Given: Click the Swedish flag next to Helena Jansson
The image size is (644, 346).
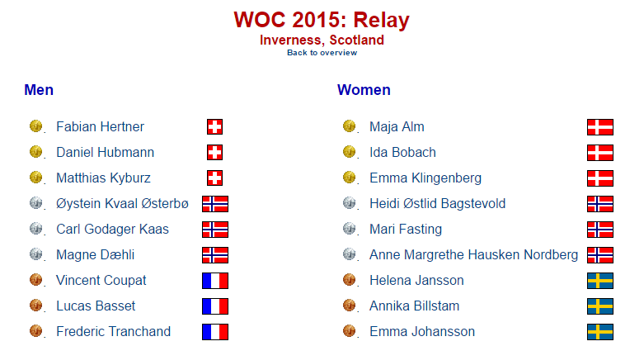Looking at the screenshot, I should click(x=600, y=281).
